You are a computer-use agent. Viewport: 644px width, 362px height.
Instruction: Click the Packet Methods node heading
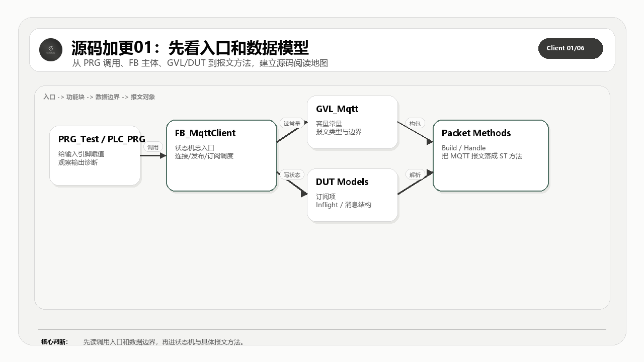(476, 133)
